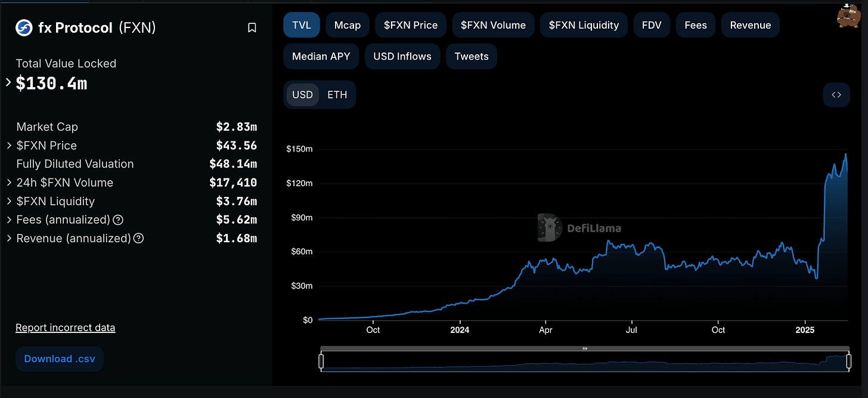
Task: Click the $1.68m revenue value
Action: pyautogui.click(x=237, y=239)
